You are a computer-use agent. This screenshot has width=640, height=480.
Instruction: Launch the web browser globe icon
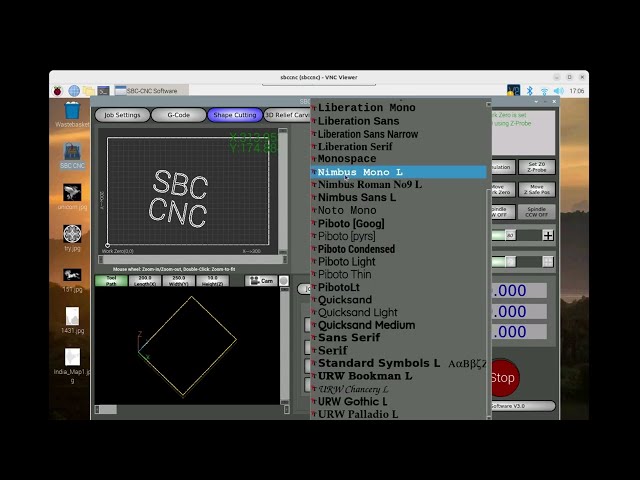coord(74,91)
